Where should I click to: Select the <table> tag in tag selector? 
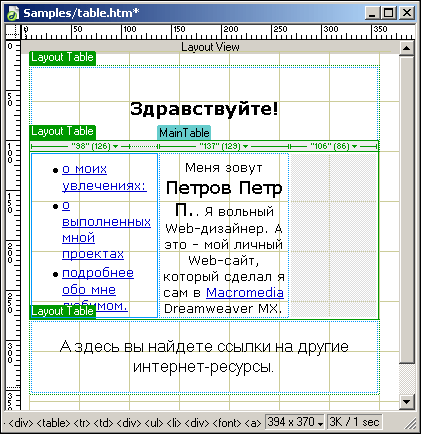point(53,423)
